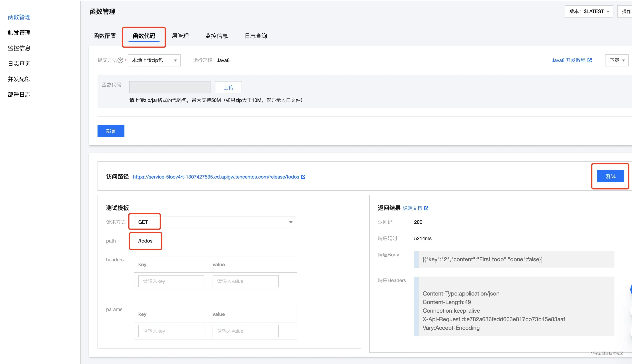The image size is (632, 364).
Task: Click the Content-Type:application/json header line
Action: click(461, 293)
